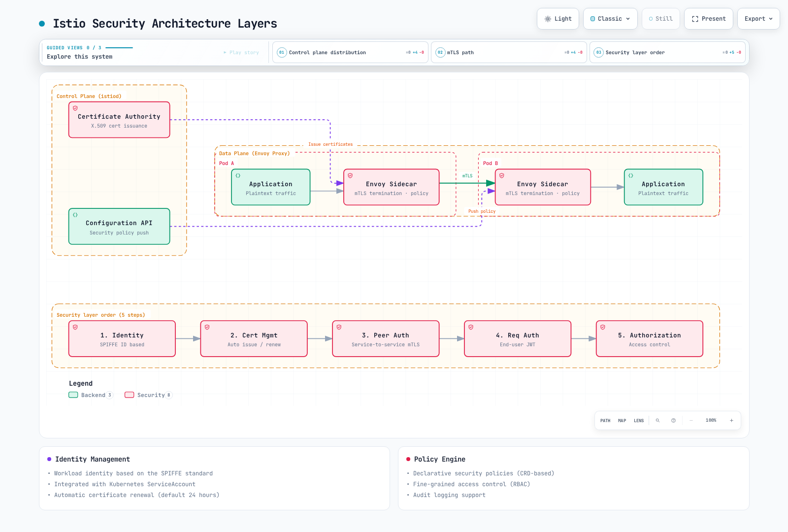Open the help question-mark icon

click(673, 421)
